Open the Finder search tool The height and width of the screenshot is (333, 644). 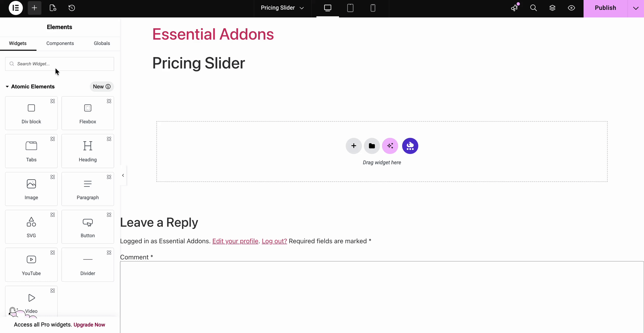pos(534,8)
